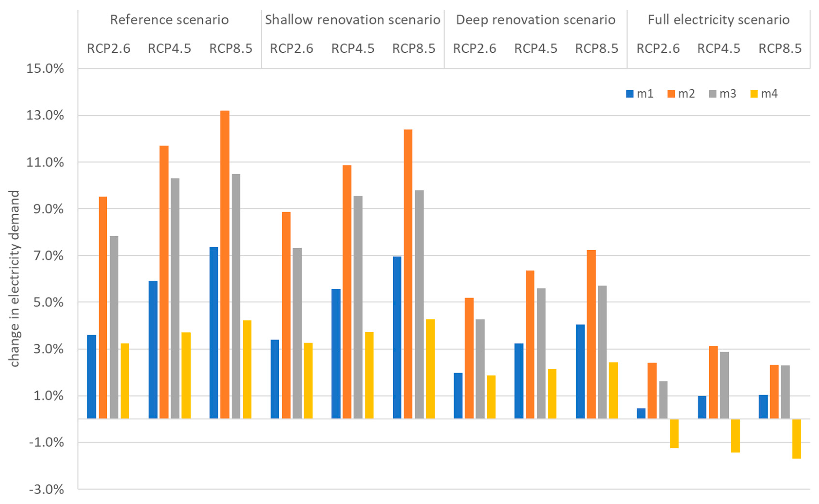The height and width of the screenshot is (504, 819).
Task: Click the m4 legend text label
Action: 769,94
